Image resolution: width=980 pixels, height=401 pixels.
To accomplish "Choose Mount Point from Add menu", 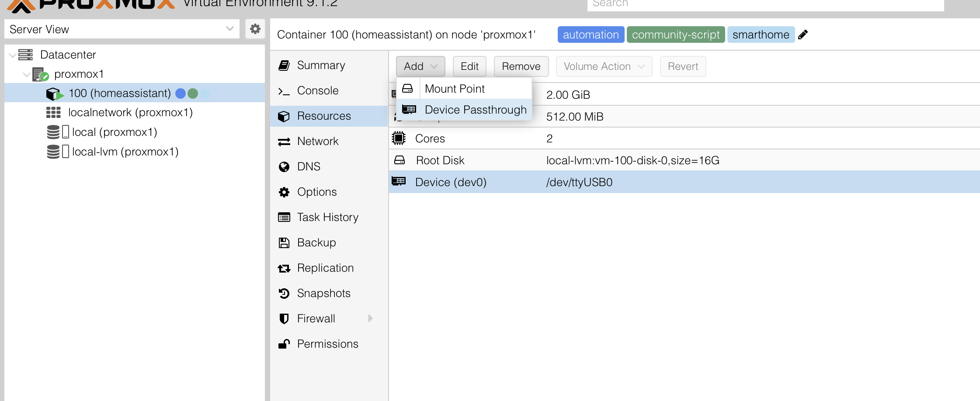I will pyautogui.click(x=455, y=89).
